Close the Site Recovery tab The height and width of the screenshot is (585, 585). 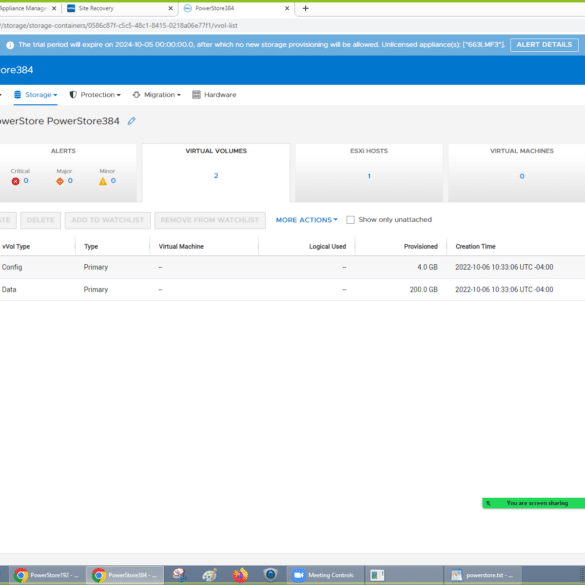click(171, 8)
